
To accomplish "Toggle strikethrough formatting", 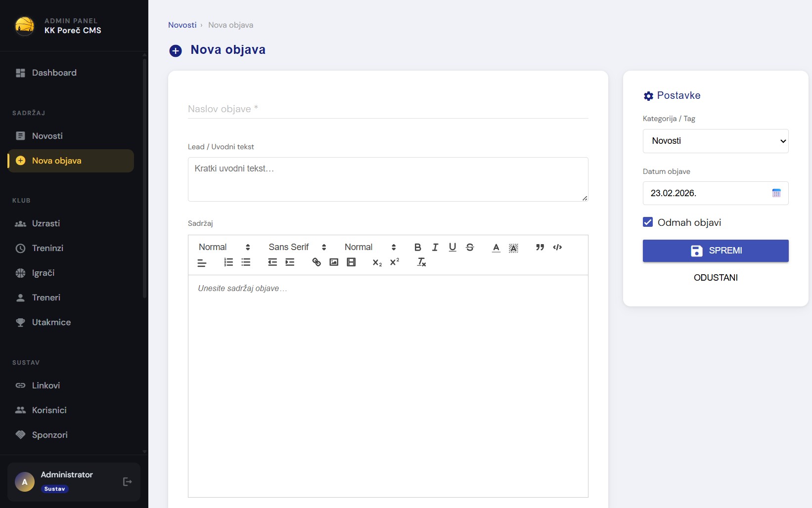I will (x=470, y=247).
